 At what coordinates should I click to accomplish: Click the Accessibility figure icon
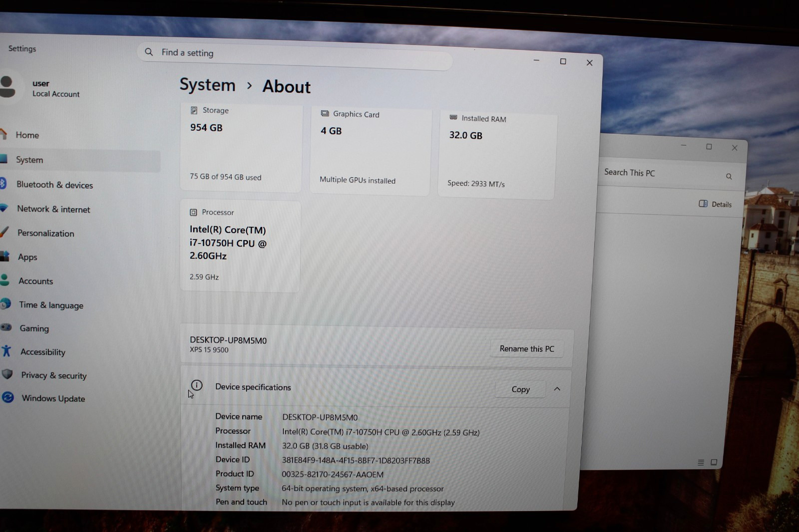6,351
